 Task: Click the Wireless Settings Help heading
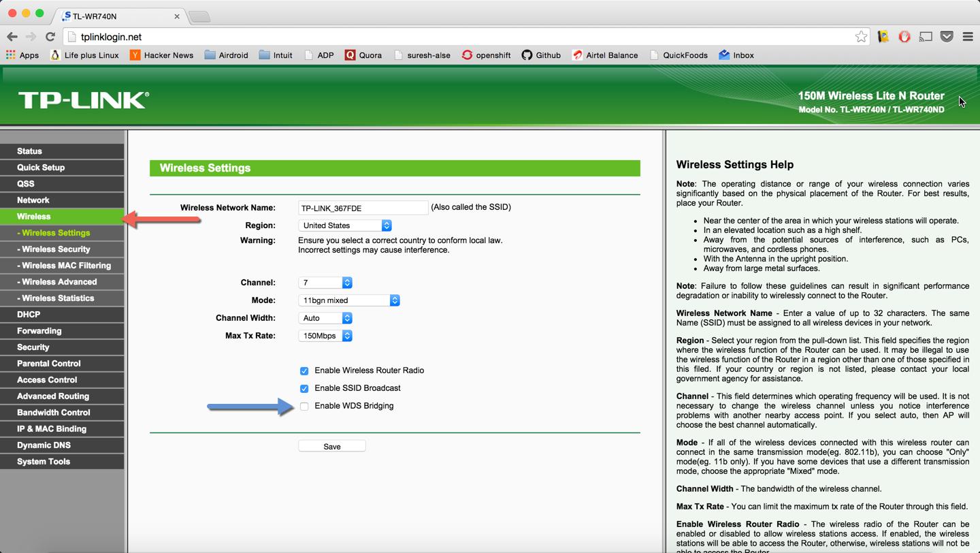click(x=735, y=165)
